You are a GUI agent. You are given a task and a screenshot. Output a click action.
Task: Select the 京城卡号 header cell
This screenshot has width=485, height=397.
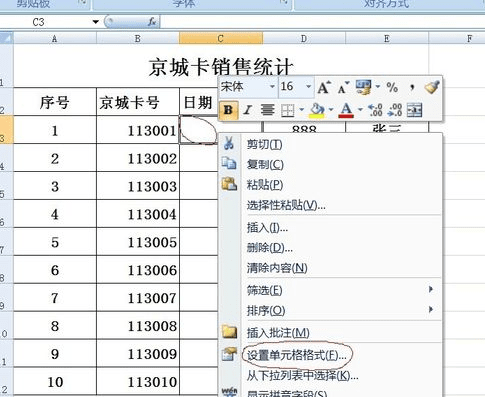click(x=138, y=102)
